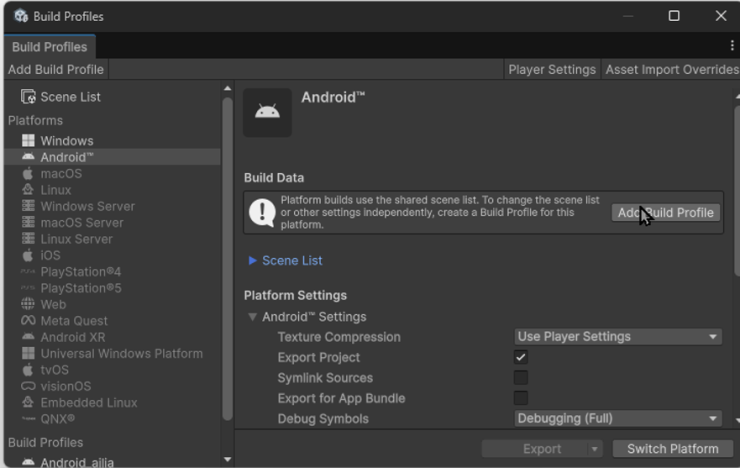Select the Windows platform icon
Screen dimensions: 740x468
pos(28,141)
